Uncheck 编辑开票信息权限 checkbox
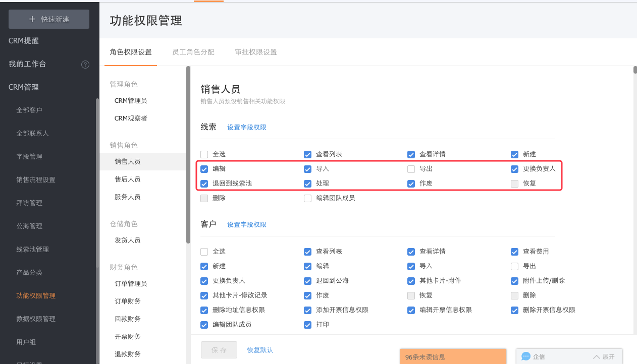 411,310
